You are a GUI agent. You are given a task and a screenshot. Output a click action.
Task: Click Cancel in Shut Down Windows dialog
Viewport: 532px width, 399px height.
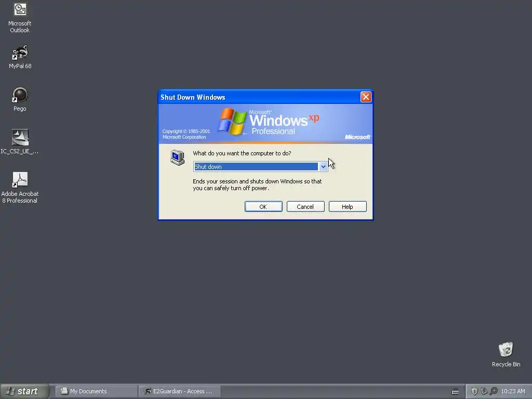305,207
